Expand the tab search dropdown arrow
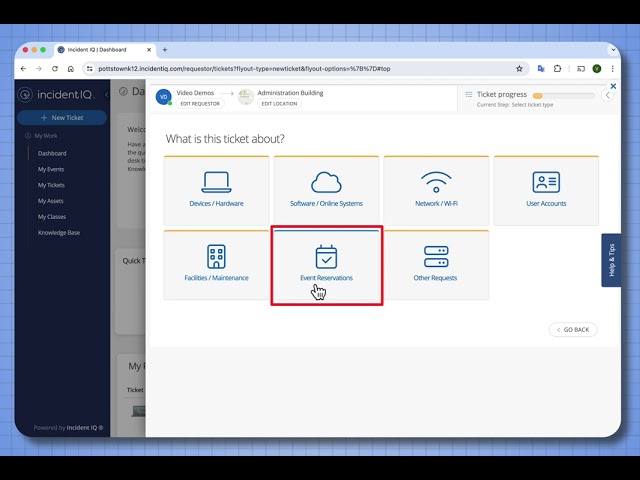The height and width of the screenshot is (480, 640). (x=613, y=50)
